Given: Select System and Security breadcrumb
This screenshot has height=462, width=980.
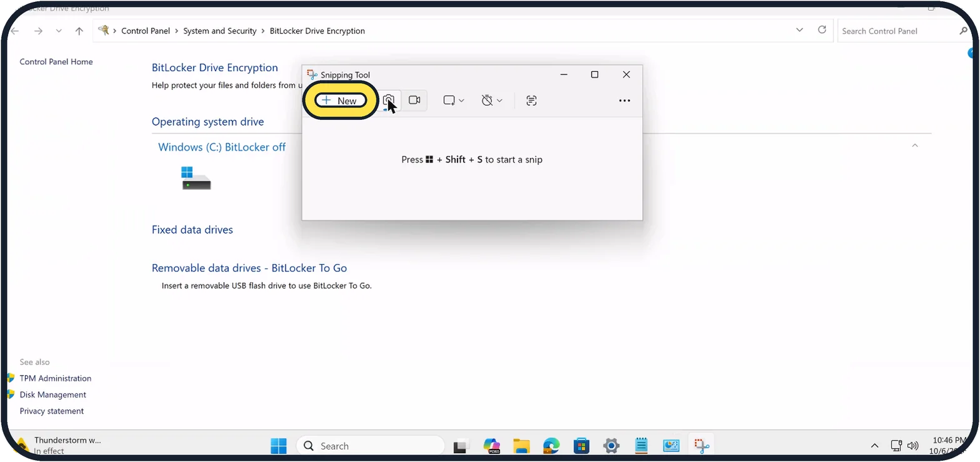Looking at the screenshot, I should [220, 31].
